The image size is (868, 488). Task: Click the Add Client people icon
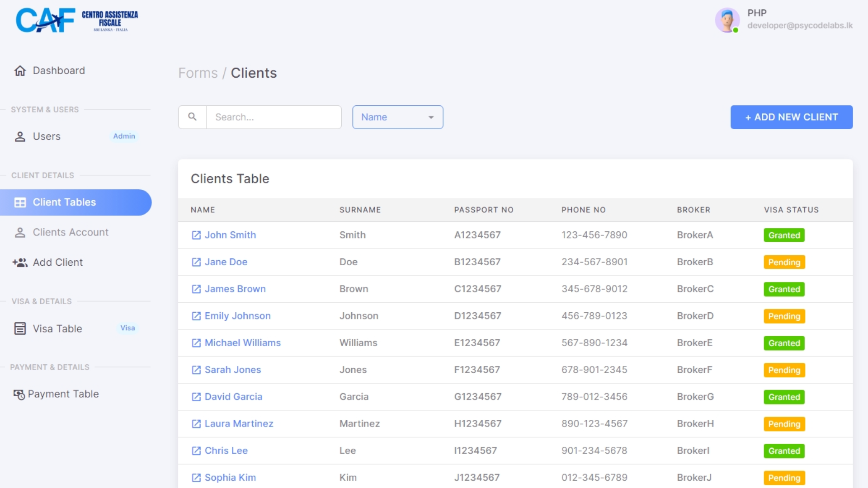click(20, 263)
